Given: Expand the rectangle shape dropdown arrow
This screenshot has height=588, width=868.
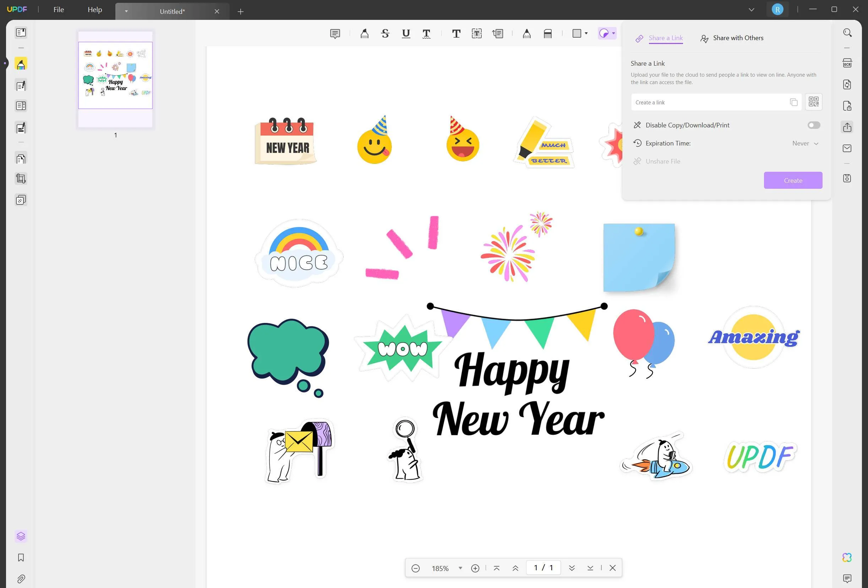Looking at the screenshot, I should point(586,34).
